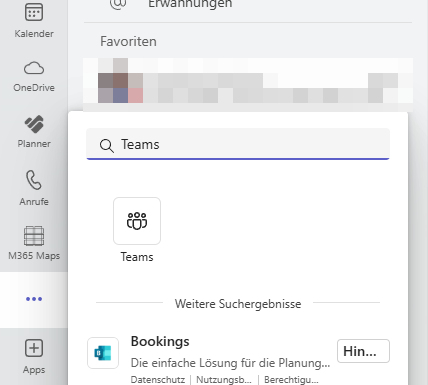Viewport: 428px width, 385px height.
Task: Open the Apps store button
Action: point(34,356)
